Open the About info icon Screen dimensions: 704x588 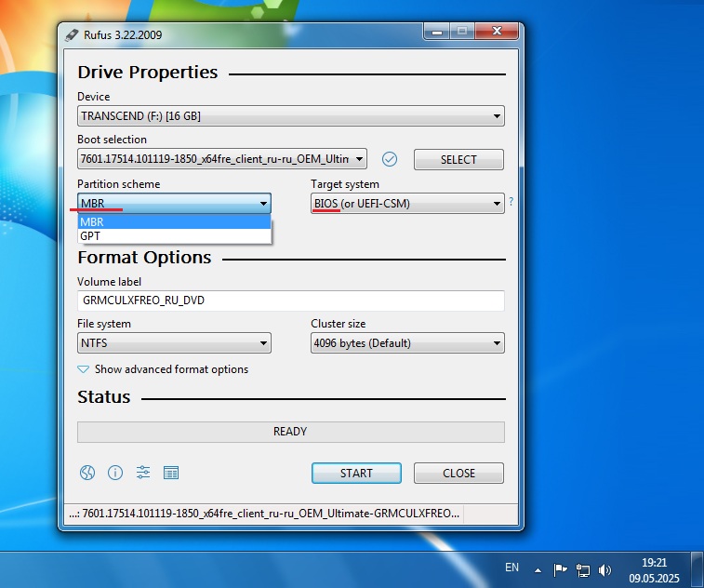click(x=115, y=473)
